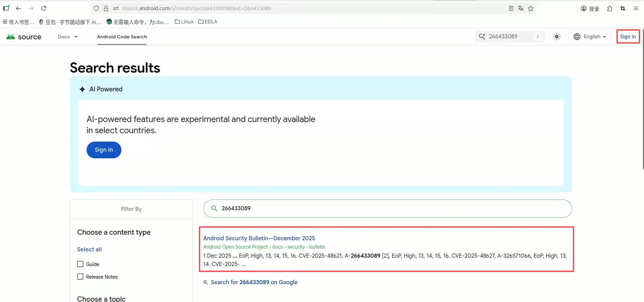The width and height of the screenshot is (644, 302).
Task: Click the browser forward arrow
Action: coord(31,8)
